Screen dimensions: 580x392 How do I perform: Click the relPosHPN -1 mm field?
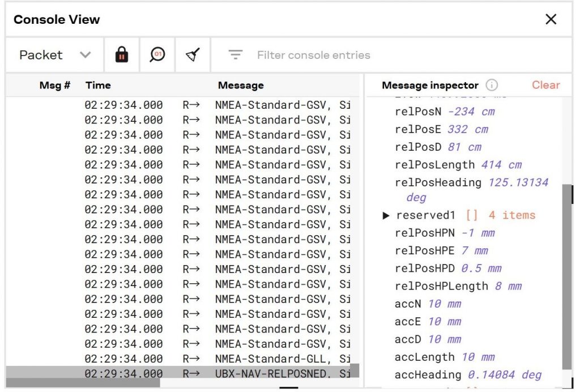pyautogui.click(x=445, y=233)
